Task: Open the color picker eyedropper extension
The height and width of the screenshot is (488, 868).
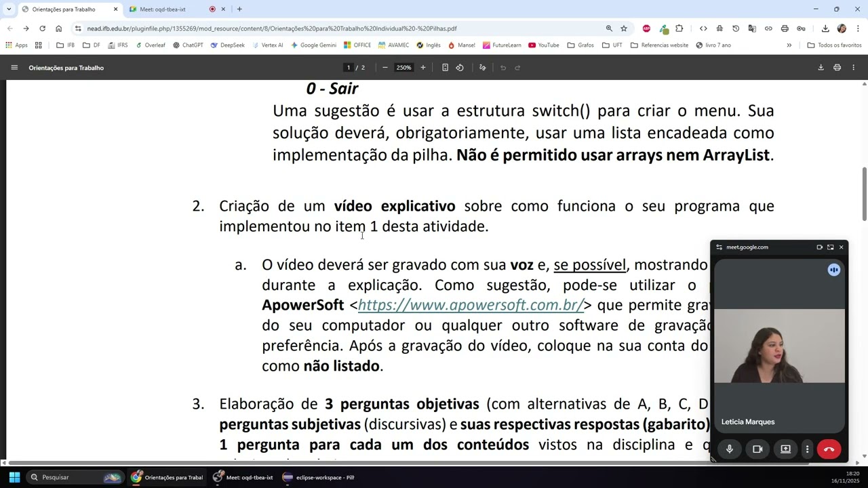Action: (664, 28)
